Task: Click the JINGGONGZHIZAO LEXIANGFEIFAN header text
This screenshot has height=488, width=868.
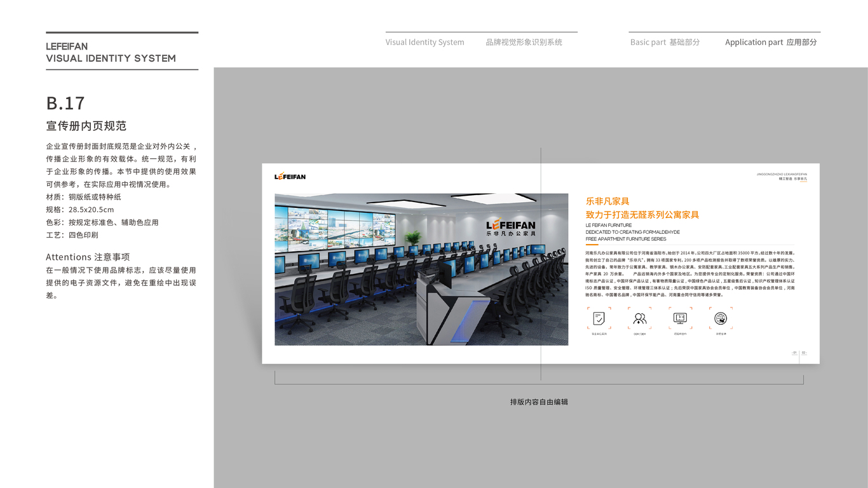Action: [x=782, y=173]
